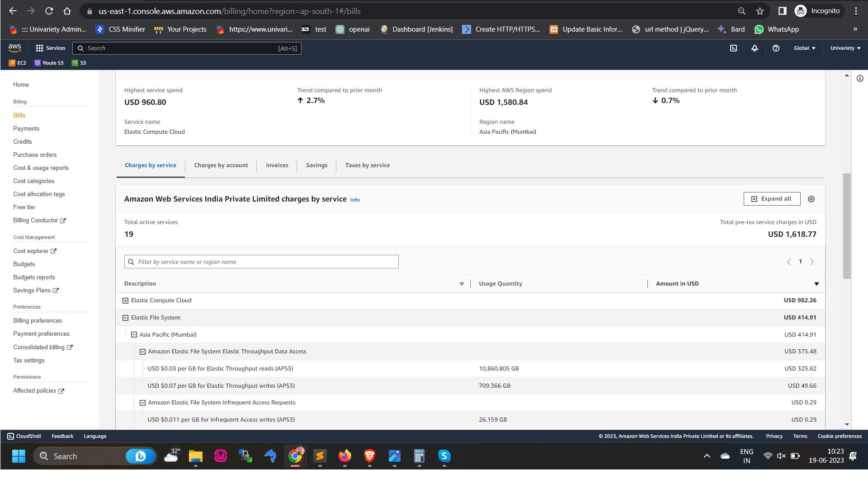Open Payments in sidebar
The width and height of the screenshot is (868, 488).
26,128
